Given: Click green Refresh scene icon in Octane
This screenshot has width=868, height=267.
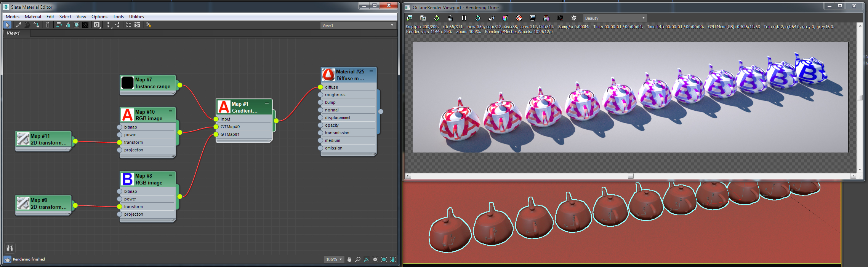Looking at the screenshot, I should click(437, 18).
